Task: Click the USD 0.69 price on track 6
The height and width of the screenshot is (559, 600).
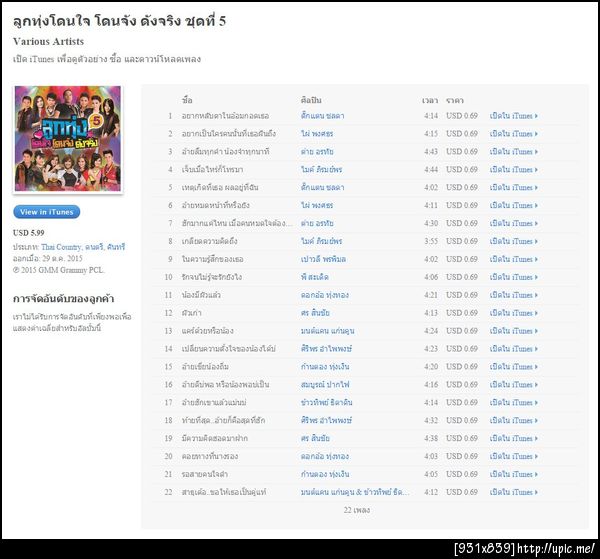Action: [x=462, y=205]
